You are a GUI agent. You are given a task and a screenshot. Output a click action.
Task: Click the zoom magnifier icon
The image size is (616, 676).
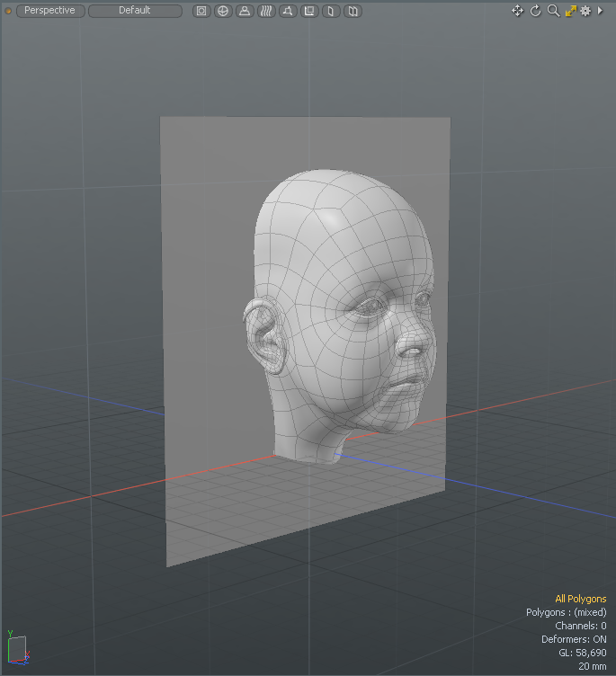[x=554, y=11]
